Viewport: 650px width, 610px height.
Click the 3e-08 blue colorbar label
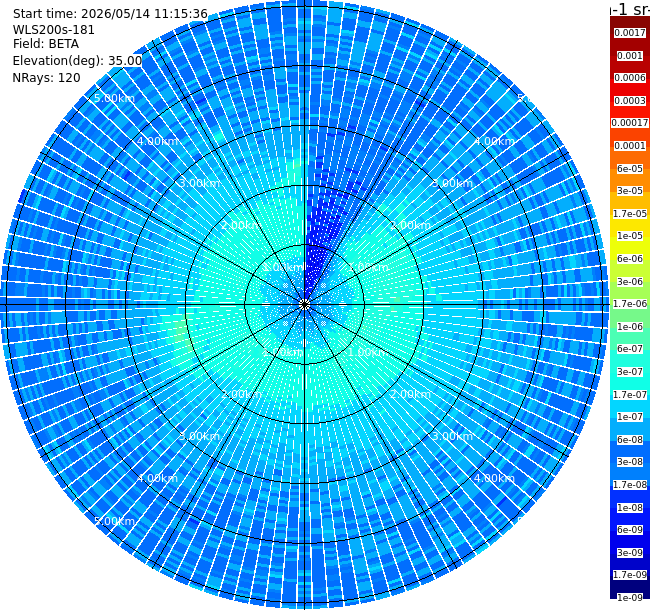[x=630, y=462]
